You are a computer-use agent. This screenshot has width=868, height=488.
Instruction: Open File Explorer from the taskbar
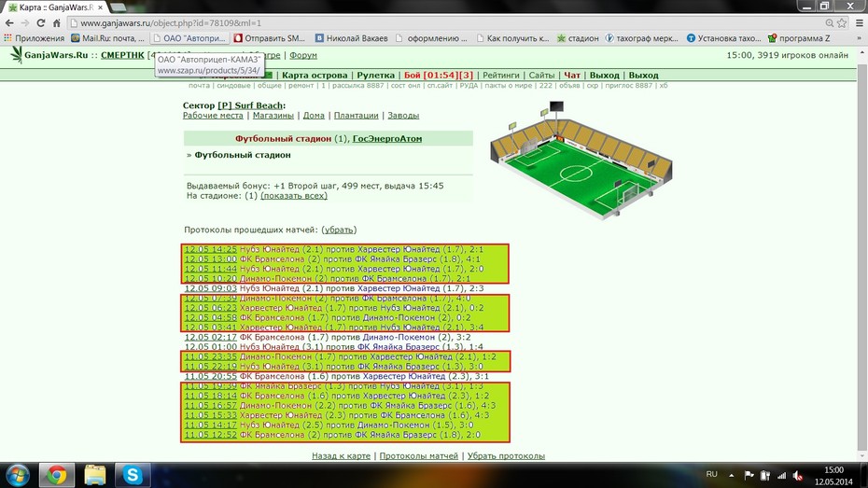[94, 475]
